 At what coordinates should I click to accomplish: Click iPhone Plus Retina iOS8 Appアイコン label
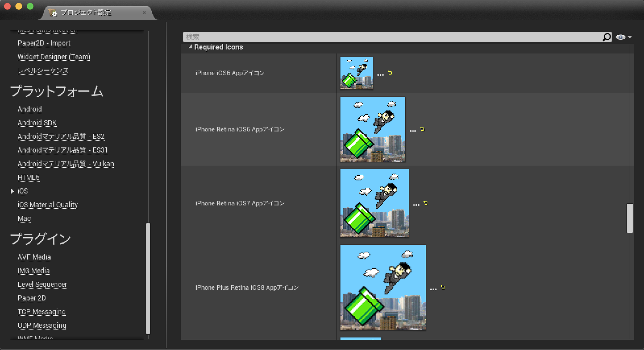click(x=247, y=288)
